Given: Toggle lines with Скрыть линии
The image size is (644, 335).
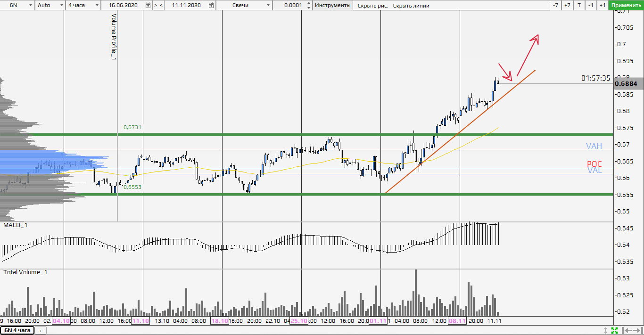Looking at the screenshot, I should click(x=411, y=6).
